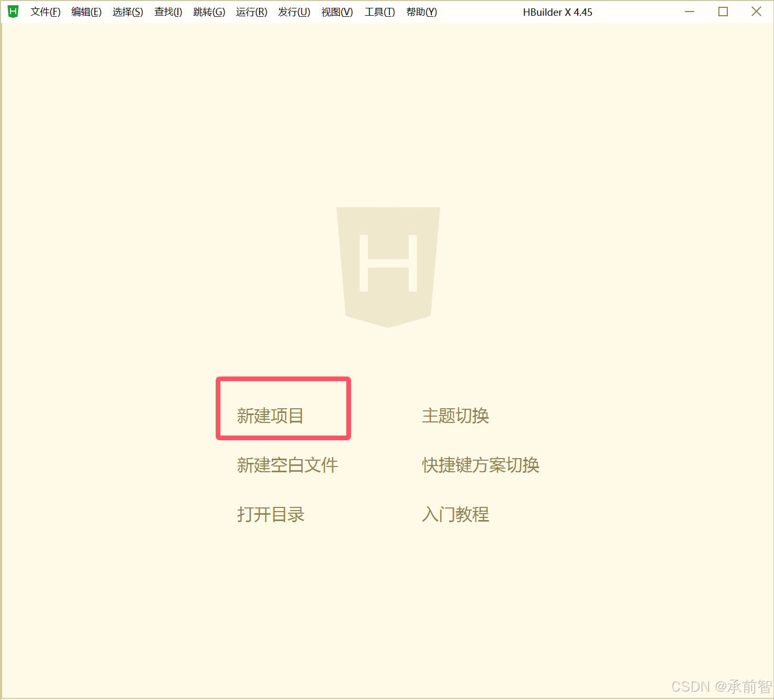Open the 视图(V) menu
Screen dimensions: 774x700
337,12
